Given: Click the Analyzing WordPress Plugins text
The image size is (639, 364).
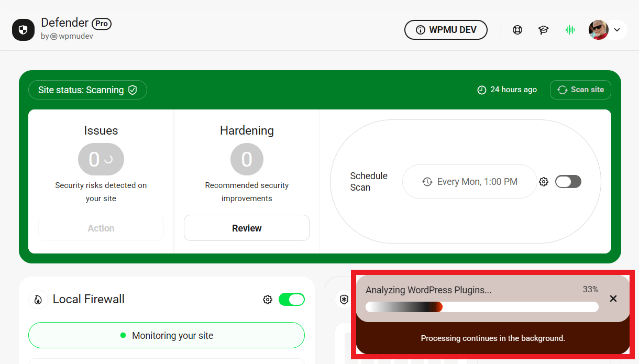Looking at the screenshot, I should pyautogui.click(x=428, y=290).
